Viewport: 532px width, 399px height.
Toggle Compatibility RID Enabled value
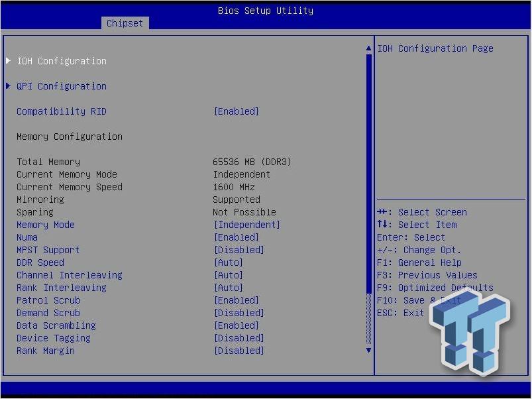click(x=237, y=111)
